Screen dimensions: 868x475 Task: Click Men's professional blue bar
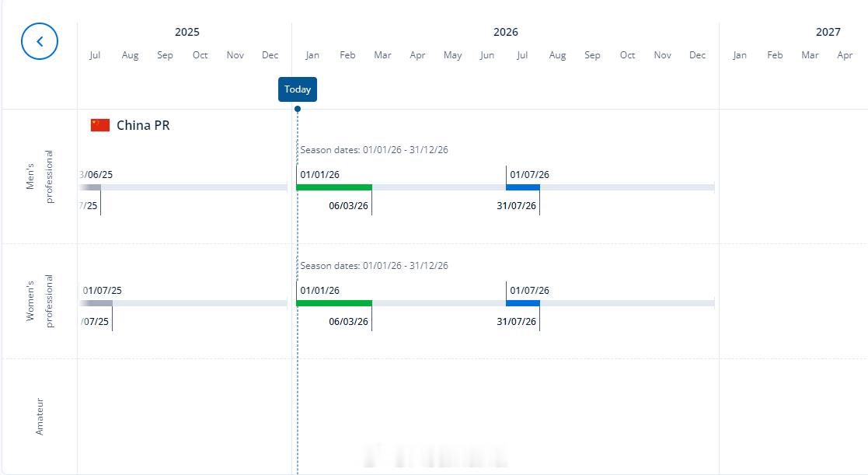click(x=522, y=187)
